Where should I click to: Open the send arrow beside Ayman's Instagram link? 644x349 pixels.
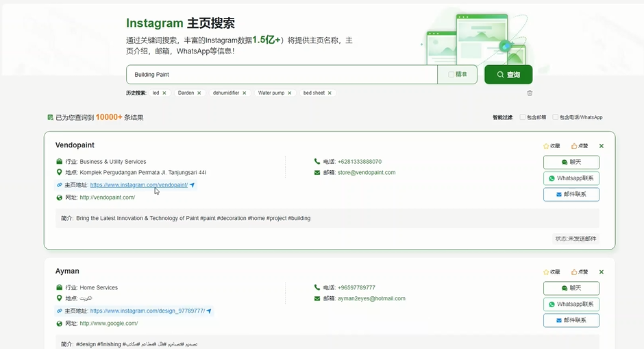pyautogui.click(x=209, y=311)
